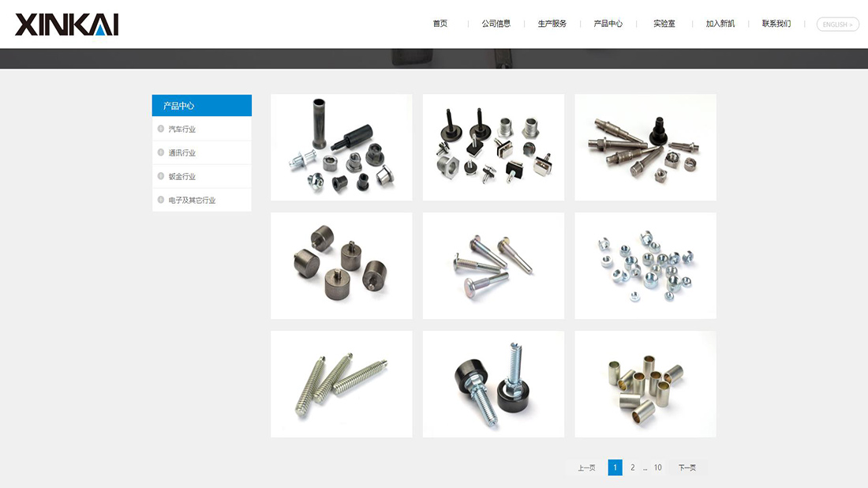Screen dimensions: 868x488
Task: Click the bullet icon beside 汽车行业
Action: point(160,129)
